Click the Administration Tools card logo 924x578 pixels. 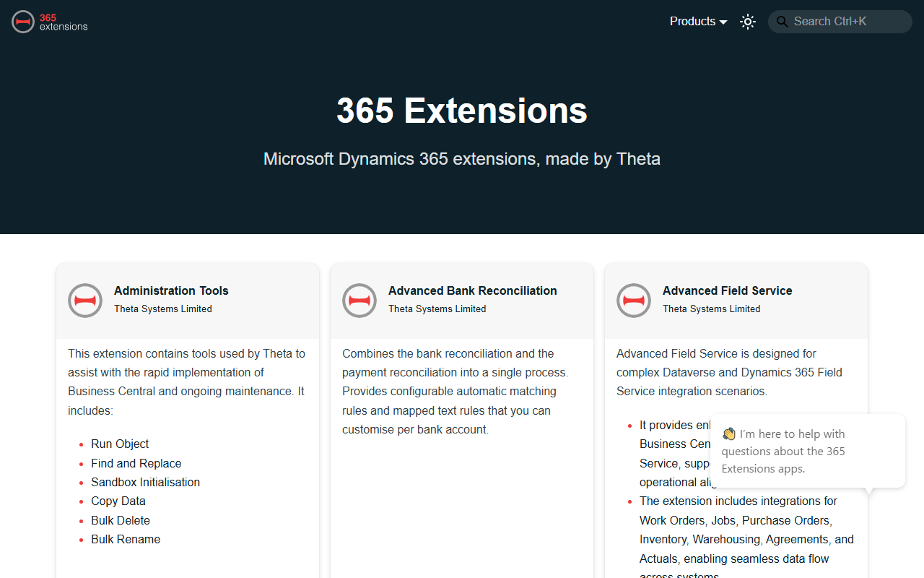85,301
